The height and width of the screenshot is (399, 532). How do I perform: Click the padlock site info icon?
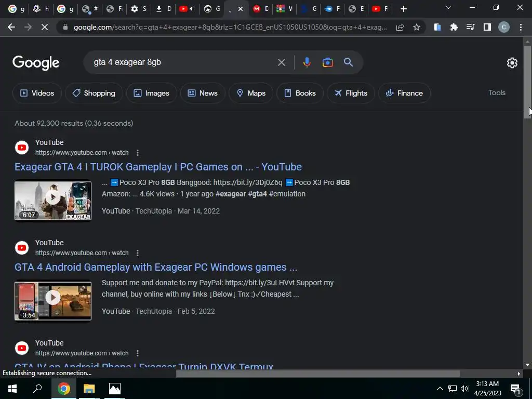[x=65, y=27]
